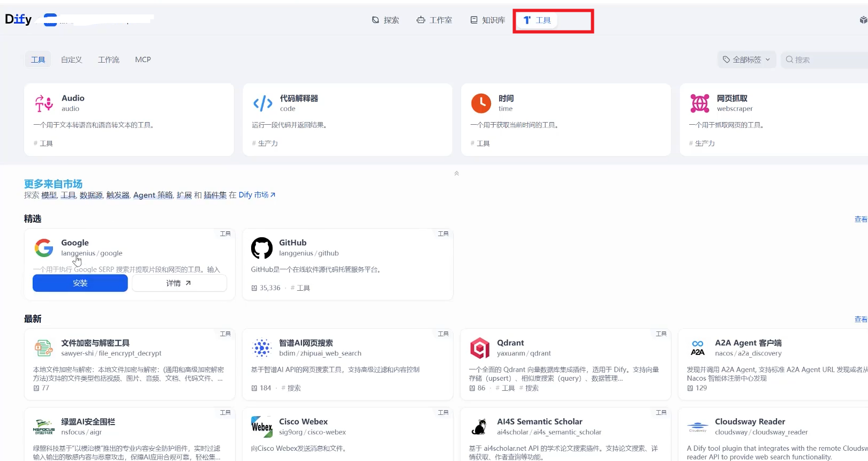Click the 触发器 link in marketplace description
The image size is (868, 461).
pyautogui.click(x=118, y=195)
